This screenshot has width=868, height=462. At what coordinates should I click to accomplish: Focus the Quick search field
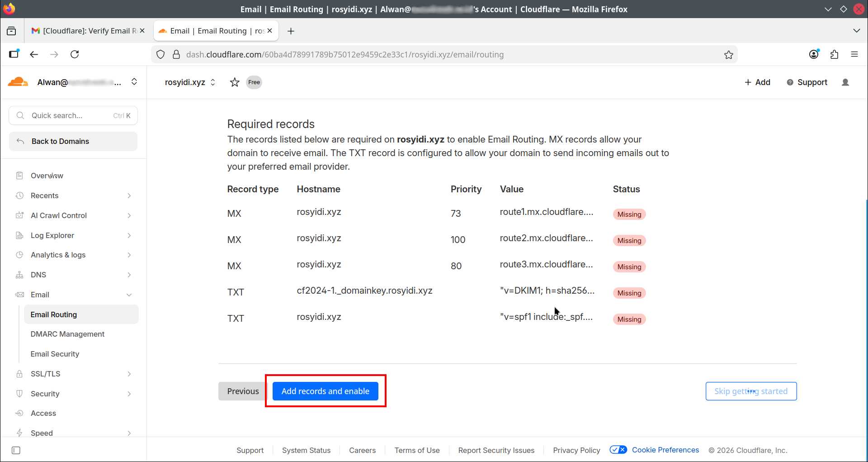pyautogui.click(x=72, y=115)
